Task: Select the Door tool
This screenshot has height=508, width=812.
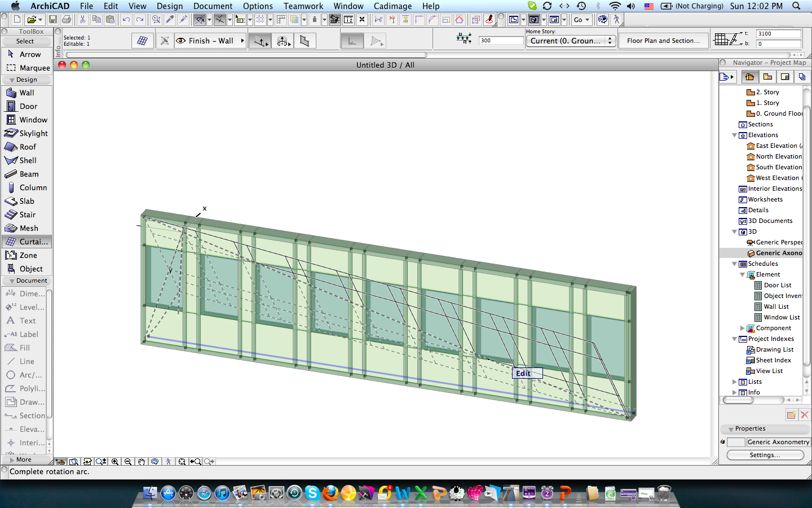Action: [27, 106]
